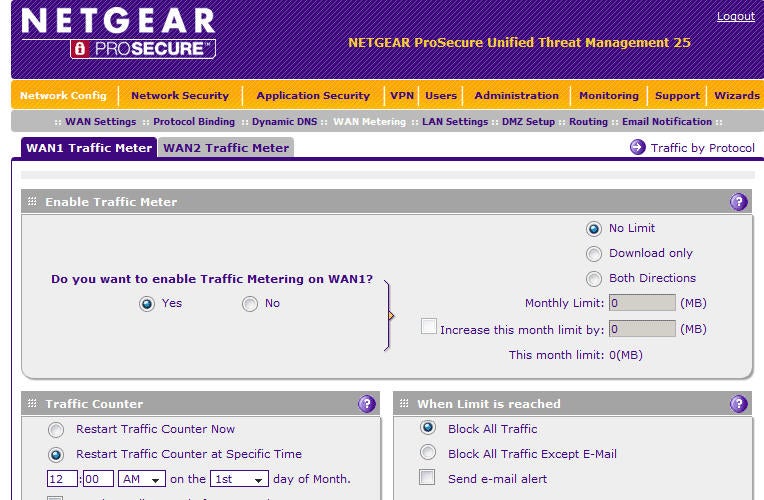
Task: Click the Monthly Limit input field
Action: point(642,303)
